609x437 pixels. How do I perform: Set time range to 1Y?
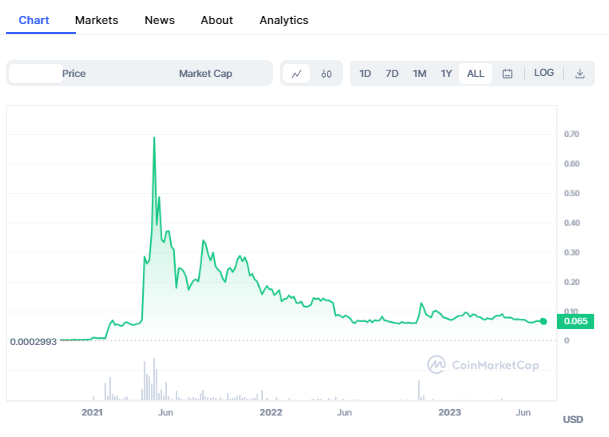[446, 73]
